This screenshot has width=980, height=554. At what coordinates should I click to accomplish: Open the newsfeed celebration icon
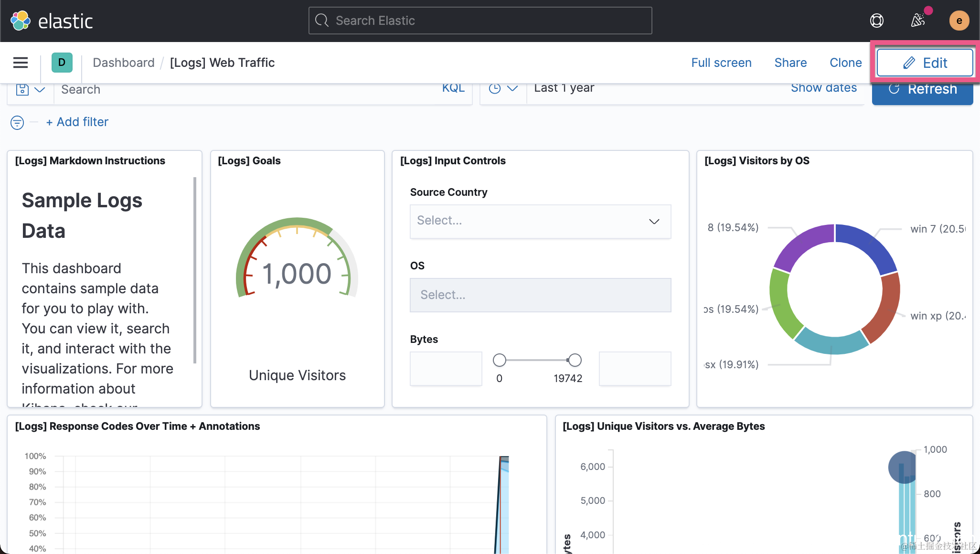point(917,21)
